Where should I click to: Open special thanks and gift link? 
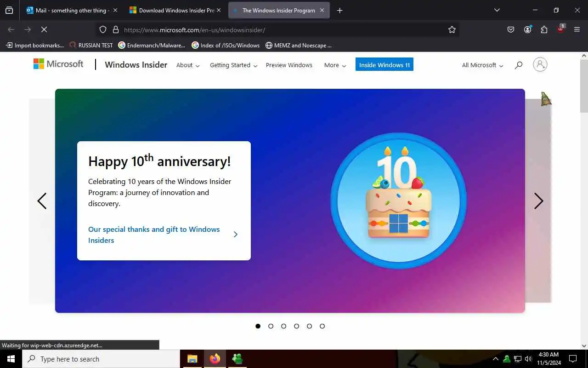tap(163, 235)
